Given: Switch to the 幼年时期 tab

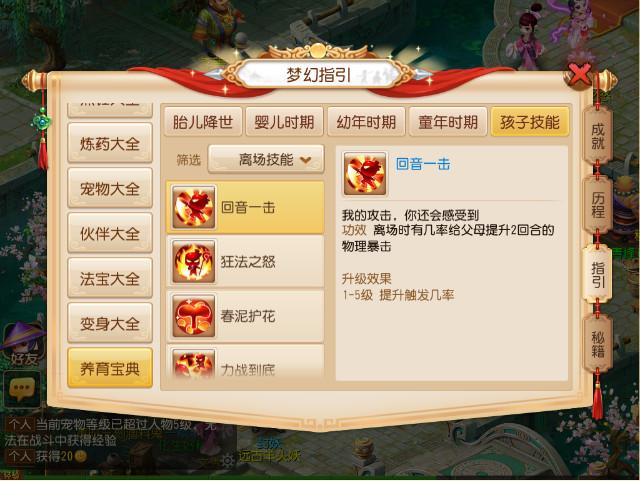Looking at the screenshot, I should click(x=366, y=122).
